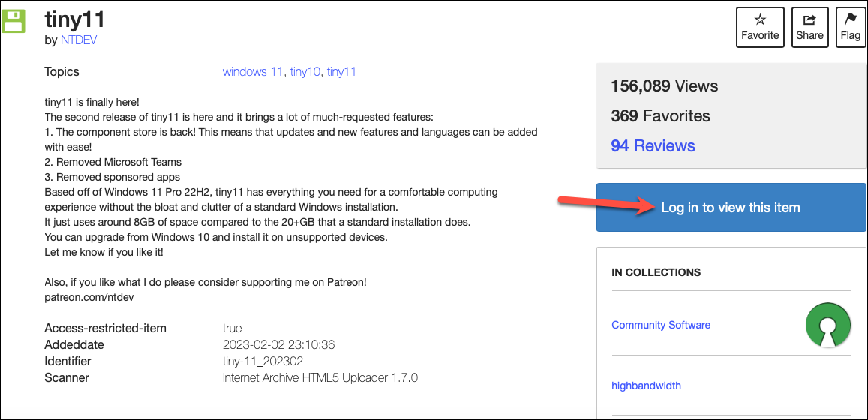This screenshot has height=420, width=868.
Task: Click the patreon.com/ntdev text
Action: click(x=89, y=297)
